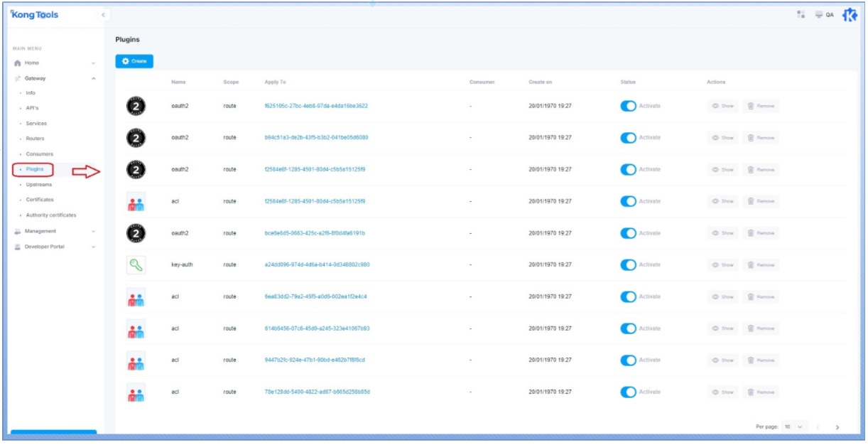
Task: Click the Kong Tools logo
Action: pyautogui.click(x=35, y=15)
